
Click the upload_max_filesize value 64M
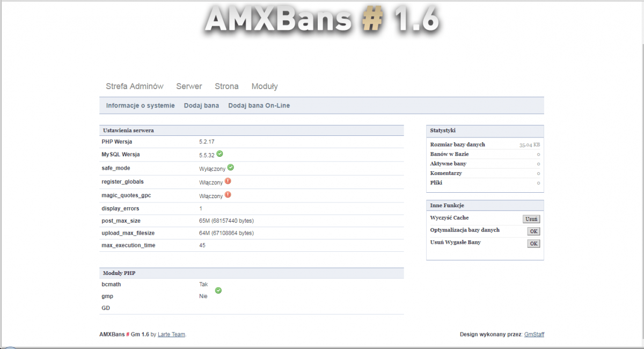tap(226, 233)
